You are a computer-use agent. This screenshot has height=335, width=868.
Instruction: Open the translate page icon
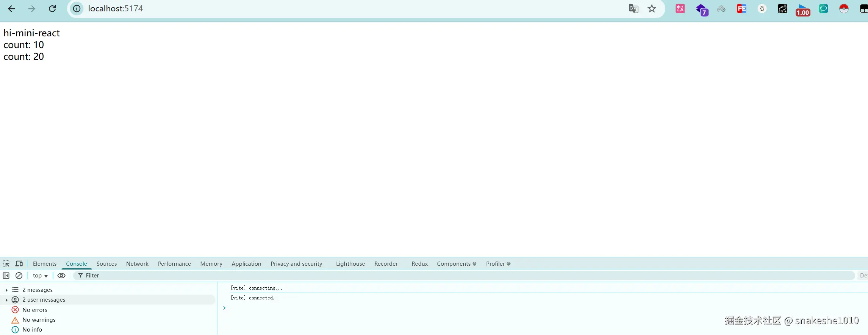(x=633, y=9)
